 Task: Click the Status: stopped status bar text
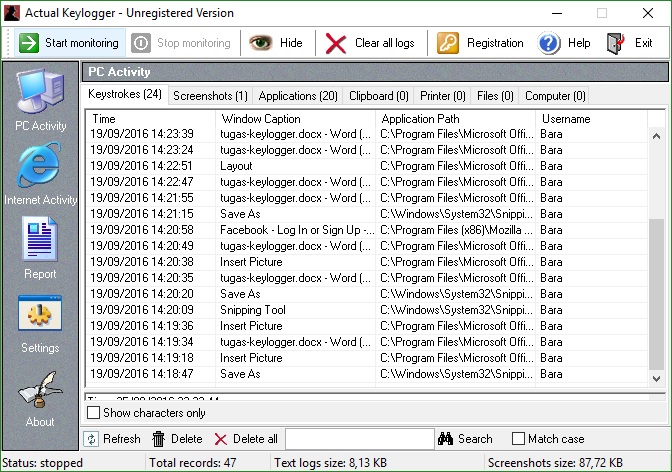tap(42, 463)
